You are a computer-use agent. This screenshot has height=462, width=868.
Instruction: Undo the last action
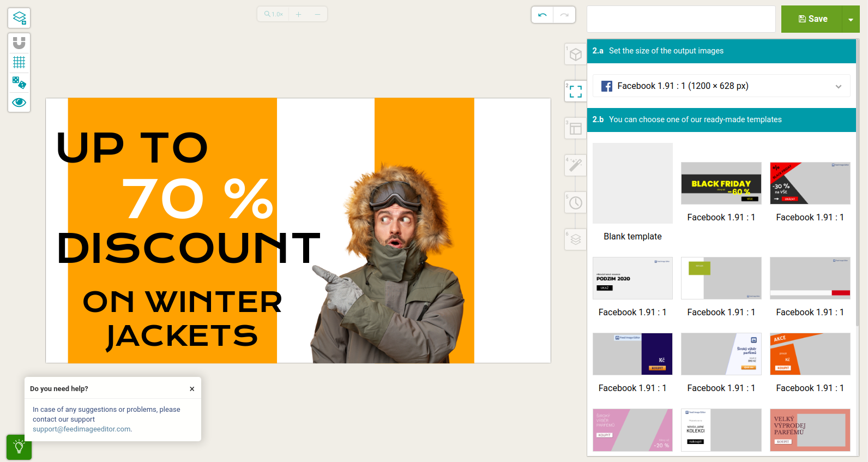click(x=542, y=15)
